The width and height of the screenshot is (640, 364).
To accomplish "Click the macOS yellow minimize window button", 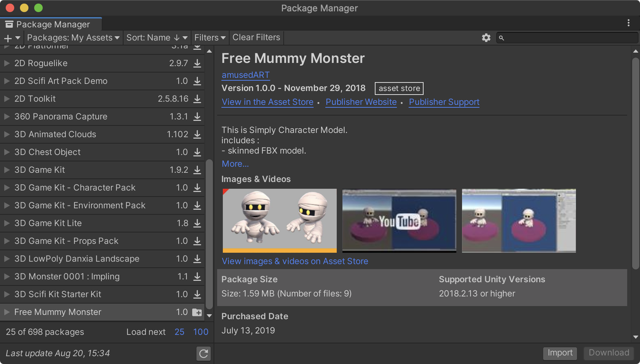I will click(x=24, y=8).
